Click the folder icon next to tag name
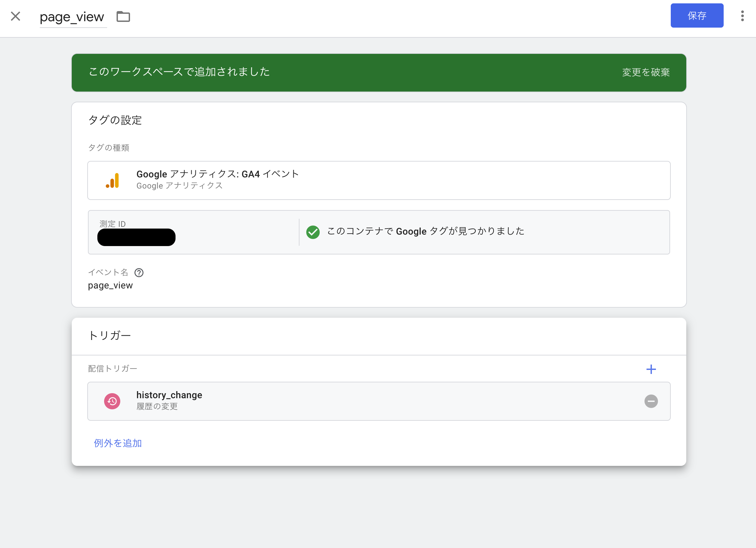This screenshot has width=756, height=548. 123,16
